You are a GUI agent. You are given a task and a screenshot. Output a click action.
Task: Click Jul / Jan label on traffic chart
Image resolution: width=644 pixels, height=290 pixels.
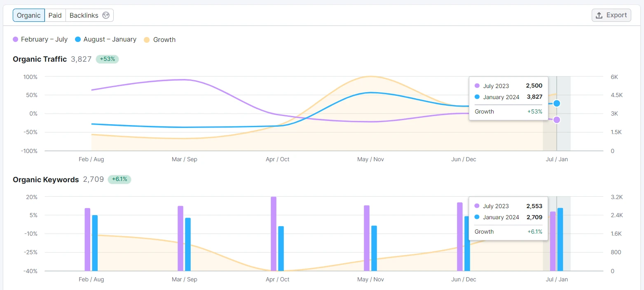pyautogui.click(x=557, y=159)
